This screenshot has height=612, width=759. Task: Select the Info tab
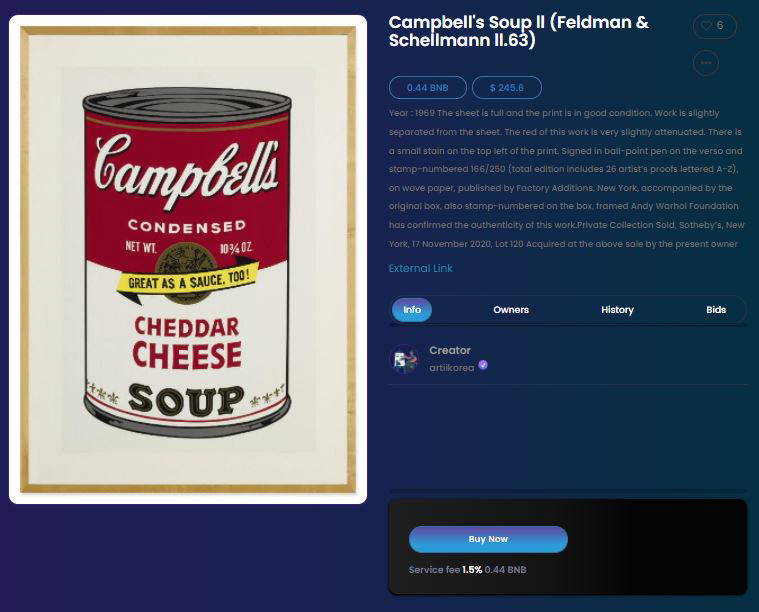pyautogui.click(x=412, y=310)
